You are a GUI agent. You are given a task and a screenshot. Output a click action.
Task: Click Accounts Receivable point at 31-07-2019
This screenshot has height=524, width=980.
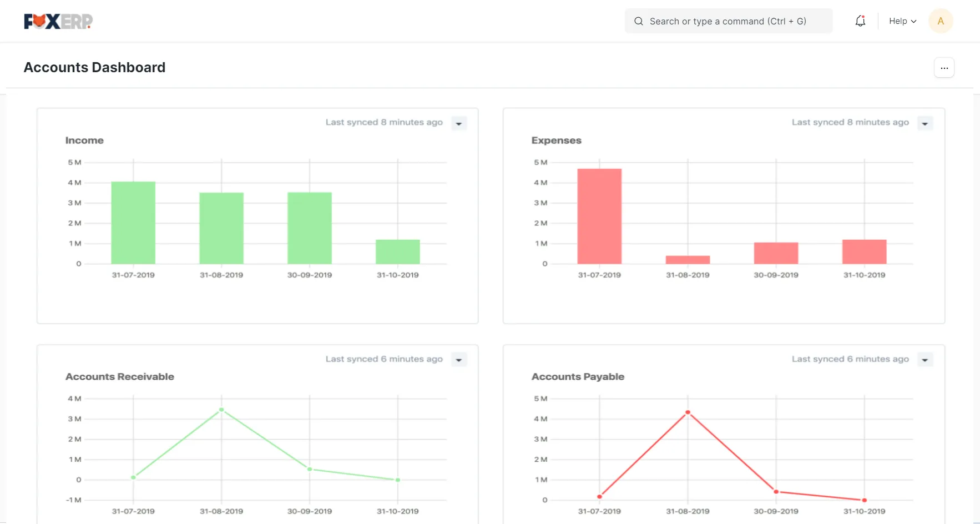pos(133,477)
